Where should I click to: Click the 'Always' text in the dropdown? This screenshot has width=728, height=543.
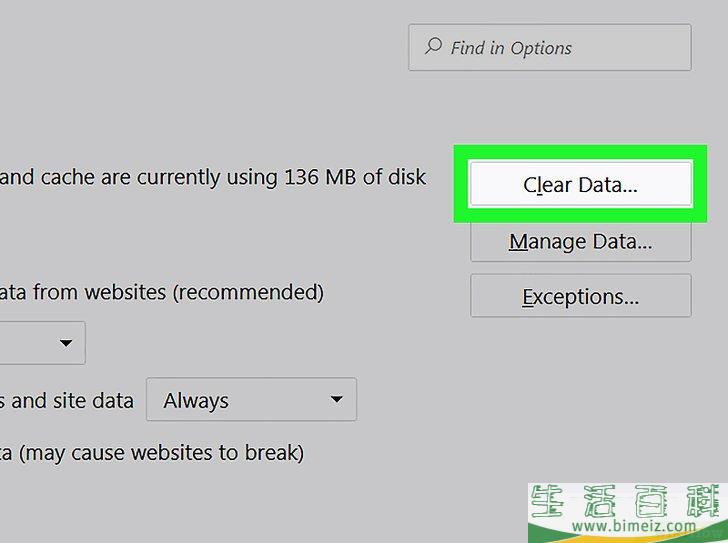point(196,401)
